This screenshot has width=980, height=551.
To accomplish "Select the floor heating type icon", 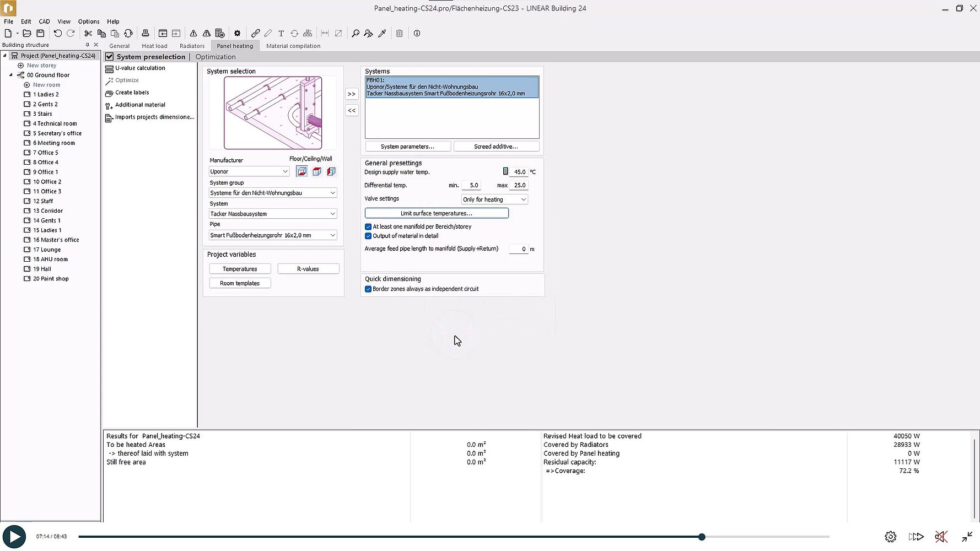I will coord(302,171).
